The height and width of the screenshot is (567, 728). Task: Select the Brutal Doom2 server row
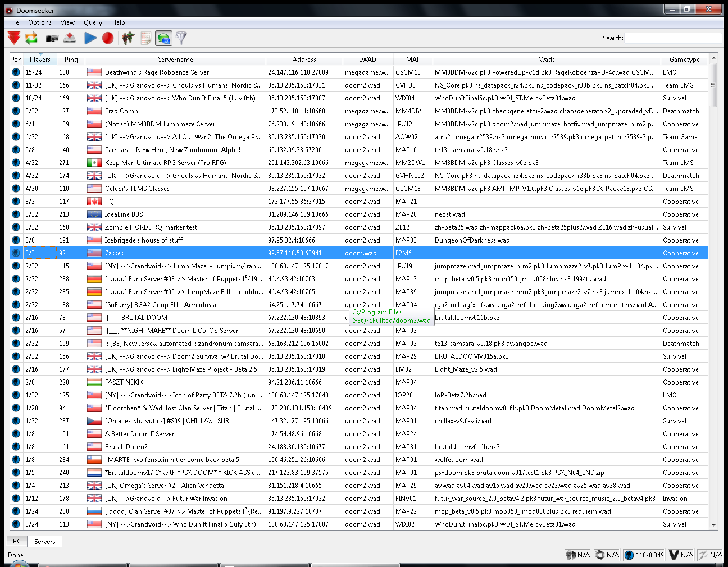(x=359, y=447)
